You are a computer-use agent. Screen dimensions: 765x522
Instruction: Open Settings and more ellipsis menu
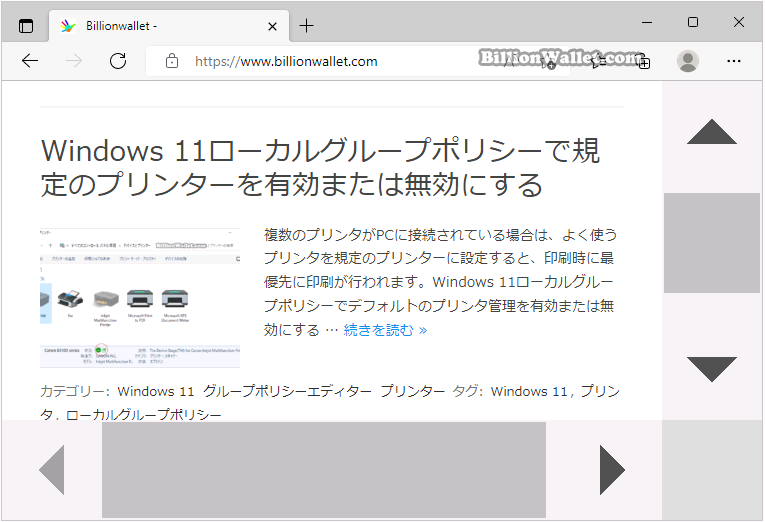[x=733, y=61]
